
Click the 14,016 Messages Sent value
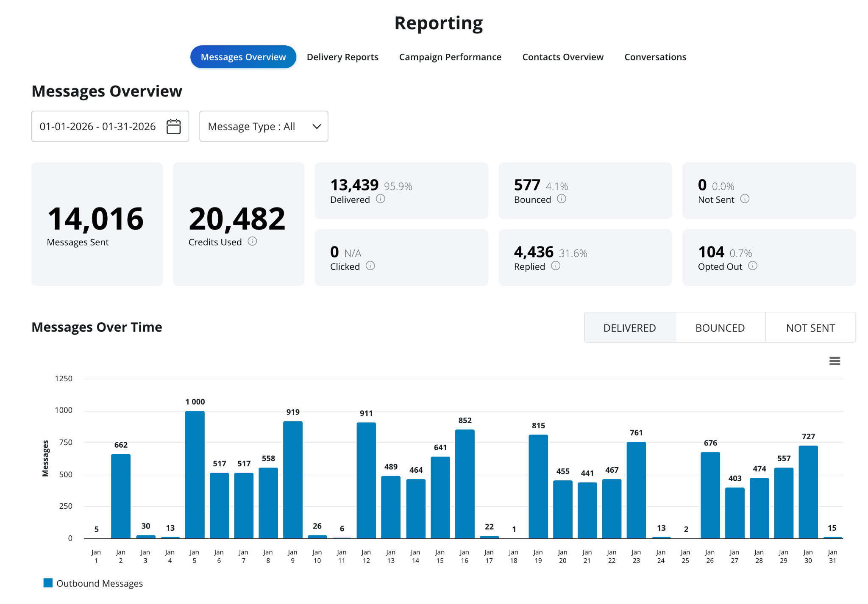point(95,219)
